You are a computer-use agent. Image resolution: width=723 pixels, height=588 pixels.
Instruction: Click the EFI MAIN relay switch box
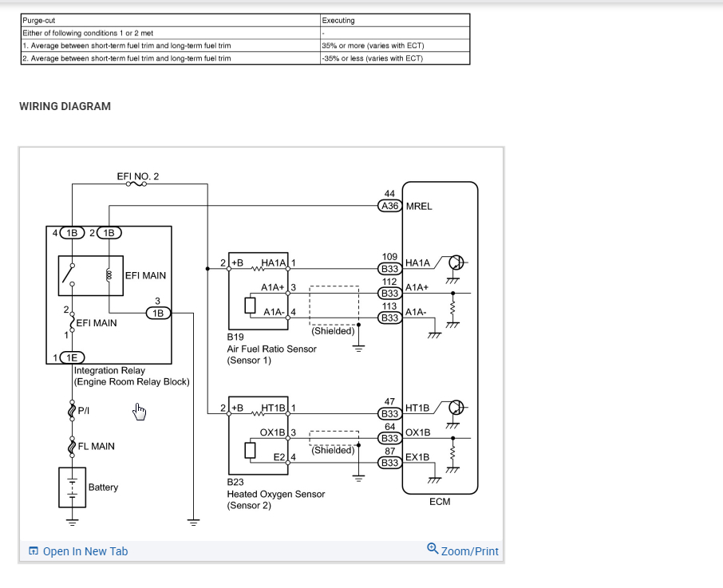pos(91,275)
